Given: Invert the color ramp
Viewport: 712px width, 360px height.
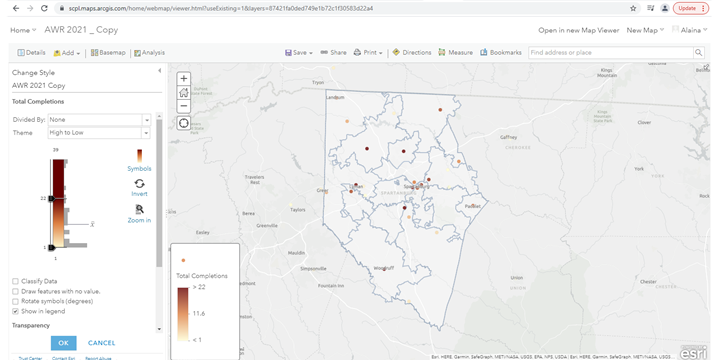Looking at the screenshot, I should [x=139, y=187].
